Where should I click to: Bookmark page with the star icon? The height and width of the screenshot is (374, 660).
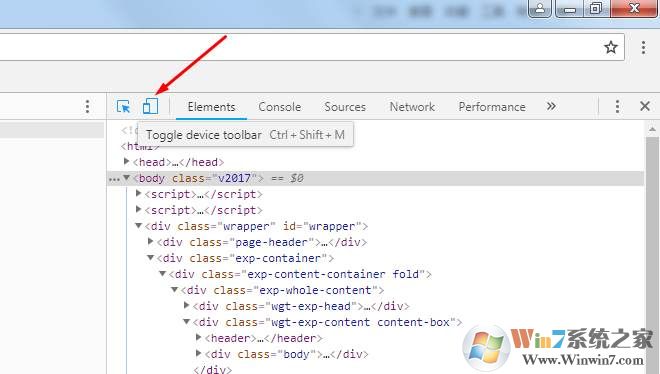pos(611,47)
